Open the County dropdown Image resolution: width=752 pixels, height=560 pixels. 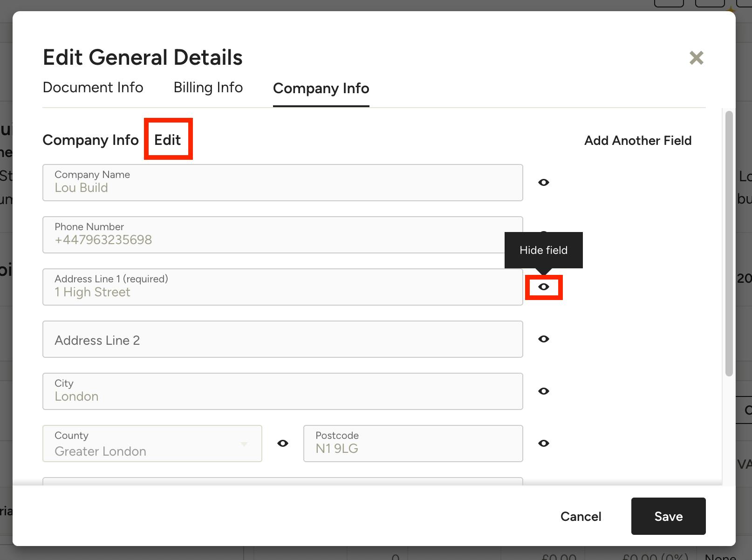(152, 444)
